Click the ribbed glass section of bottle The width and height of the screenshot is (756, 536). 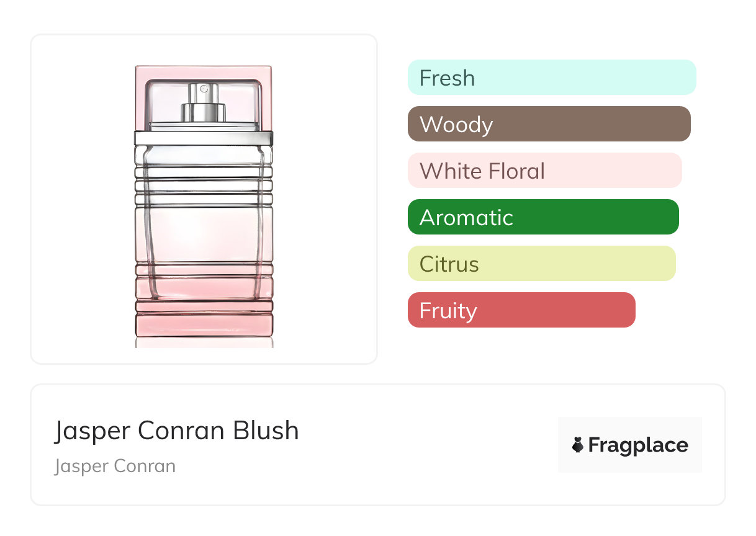(x=204, y=181)
